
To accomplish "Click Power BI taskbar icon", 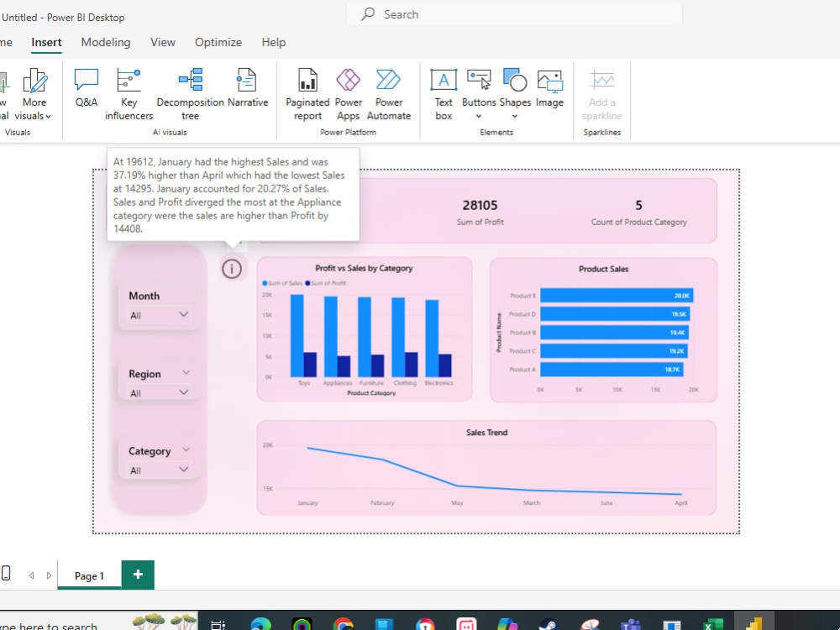I will (753, 622).
